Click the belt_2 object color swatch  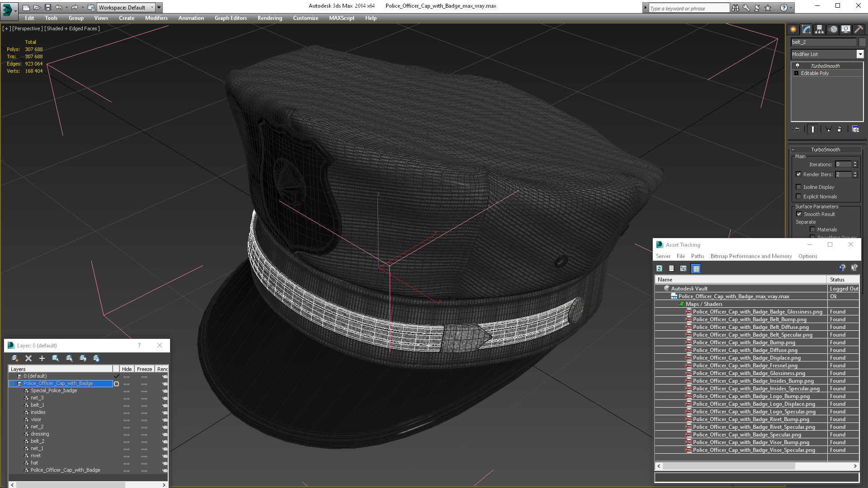pyautogui.click(x=862, y=42)
